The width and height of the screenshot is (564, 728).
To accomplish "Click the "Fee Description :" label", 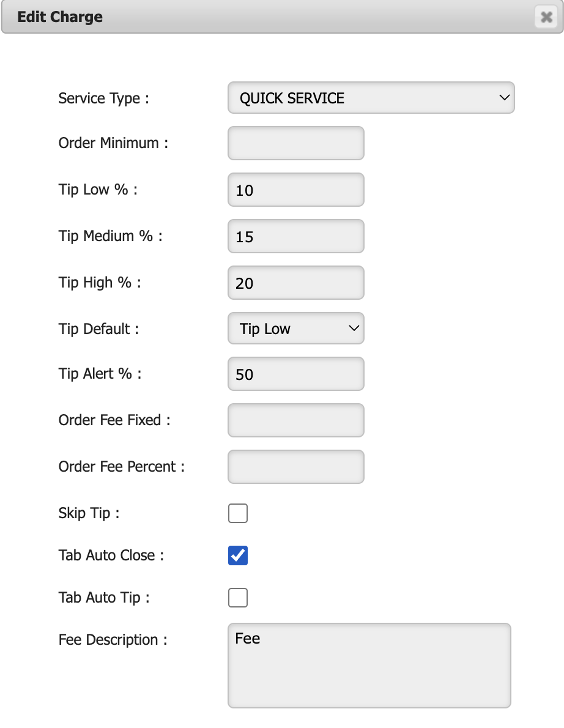I will point(113,640).
